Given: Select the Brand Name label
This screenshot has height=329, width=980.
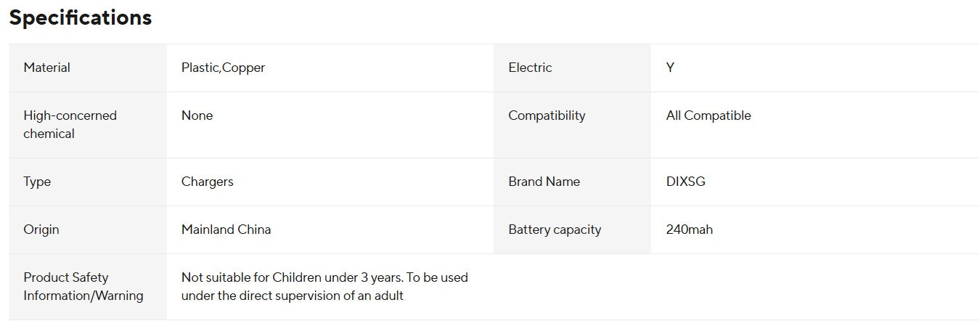Looking at the screenshot, I should pyautogui.click(x=544, y=182).
